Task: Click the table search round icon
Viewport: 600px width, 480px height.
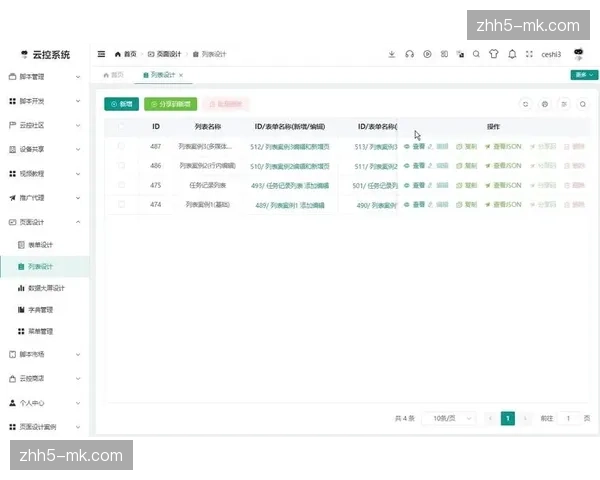Action: point(582,104)
